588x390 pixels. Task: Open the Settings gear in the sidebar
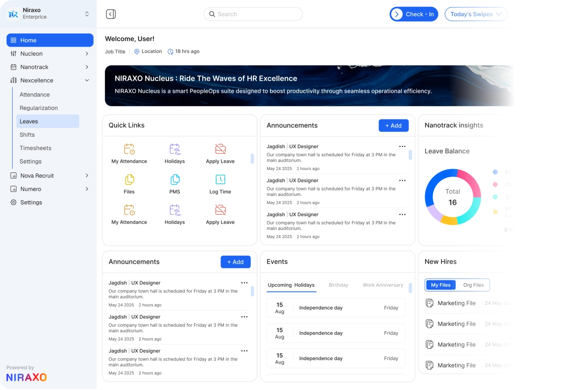[x=14, y=202]
